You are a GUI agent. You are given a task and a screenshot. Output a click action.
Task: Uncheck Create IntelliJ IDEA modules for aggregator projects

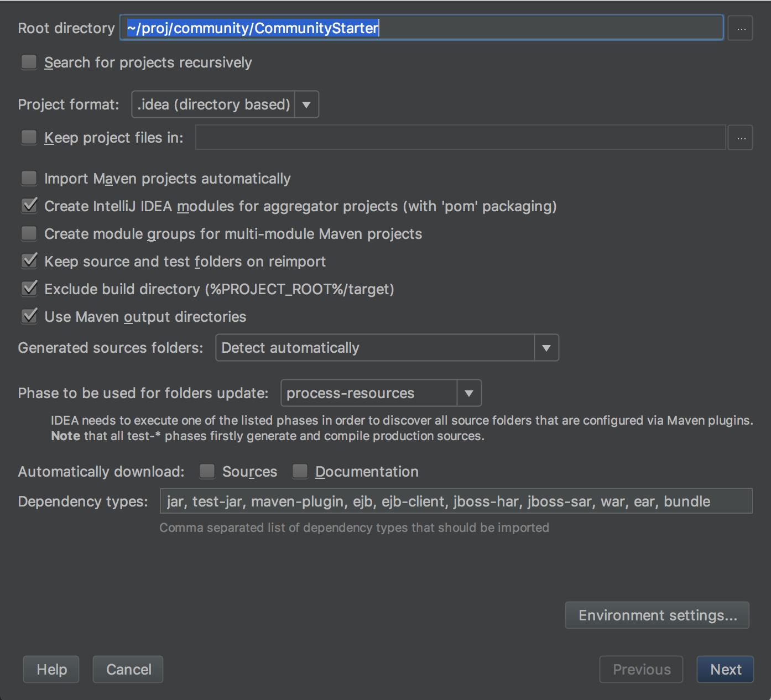29,206
